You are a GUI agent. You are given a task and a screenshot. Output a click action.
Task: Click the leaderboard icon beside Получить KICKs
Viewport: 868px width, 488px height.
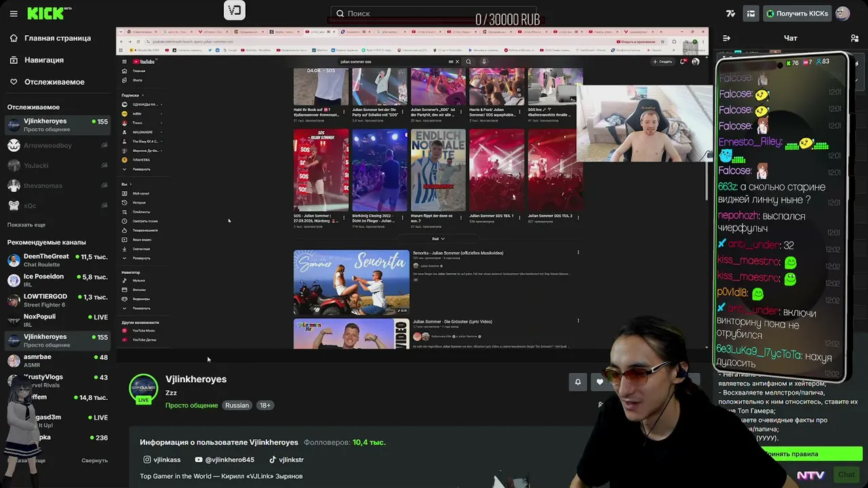coord(751,14)
